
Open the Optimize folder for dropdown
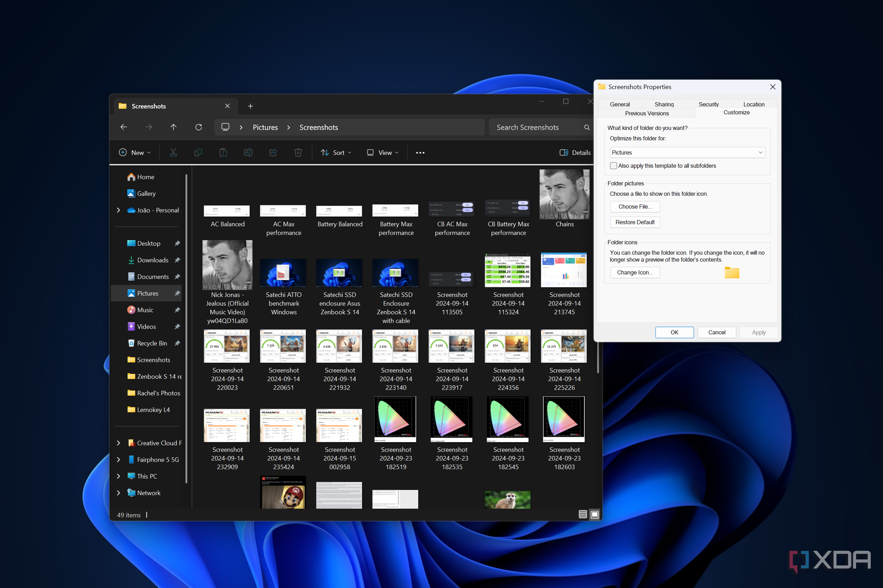pos(687,152)
